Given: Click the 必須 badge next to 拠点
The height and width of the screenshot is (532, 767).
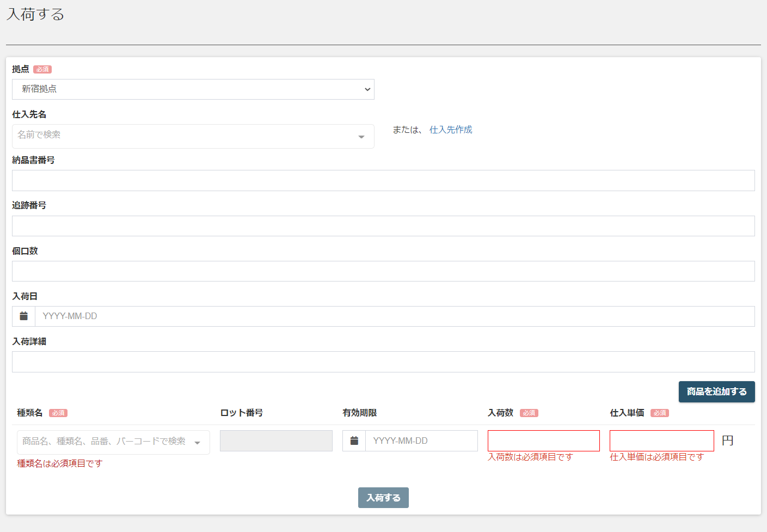Looking at the screenshot, I should (x=42, y=69).
